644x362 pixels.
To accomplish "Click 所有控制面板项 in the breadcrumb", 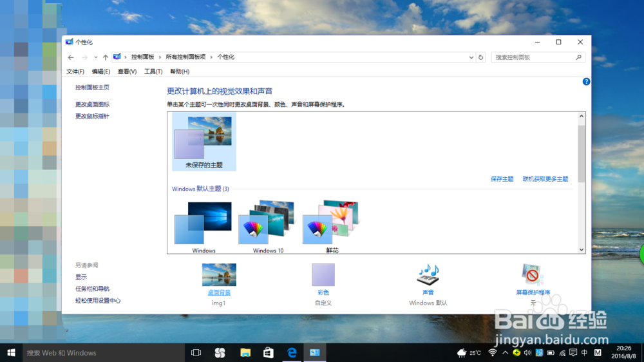I will pos(185,57).
